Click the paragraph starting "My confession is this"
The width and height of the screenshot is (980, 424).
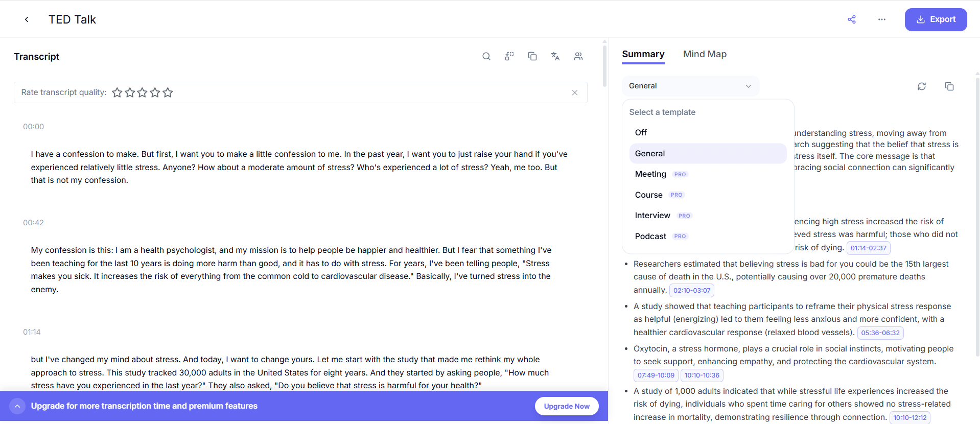(291, 270)
